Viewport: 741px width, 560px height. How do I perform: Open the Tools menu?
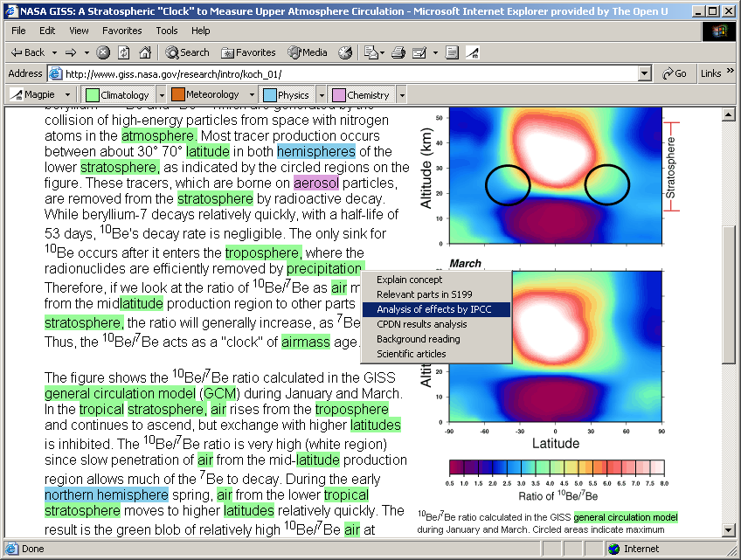coord(166,31)
